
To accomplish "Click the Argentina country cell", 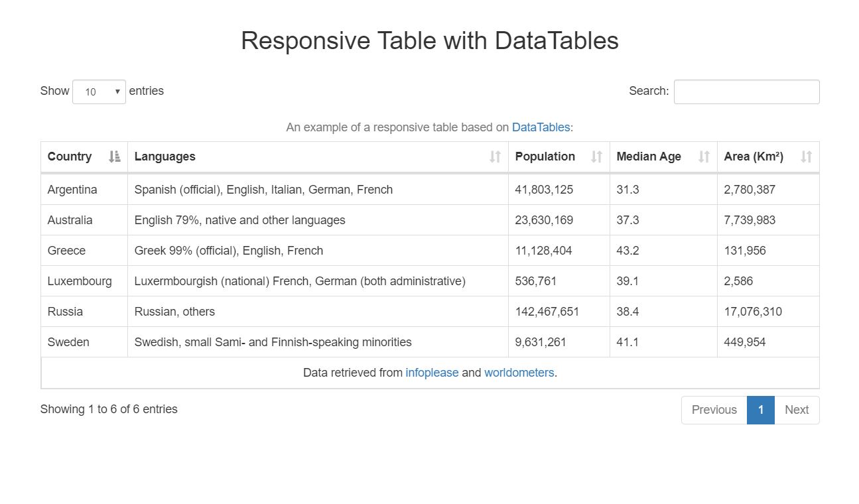I will click(72, 190).
